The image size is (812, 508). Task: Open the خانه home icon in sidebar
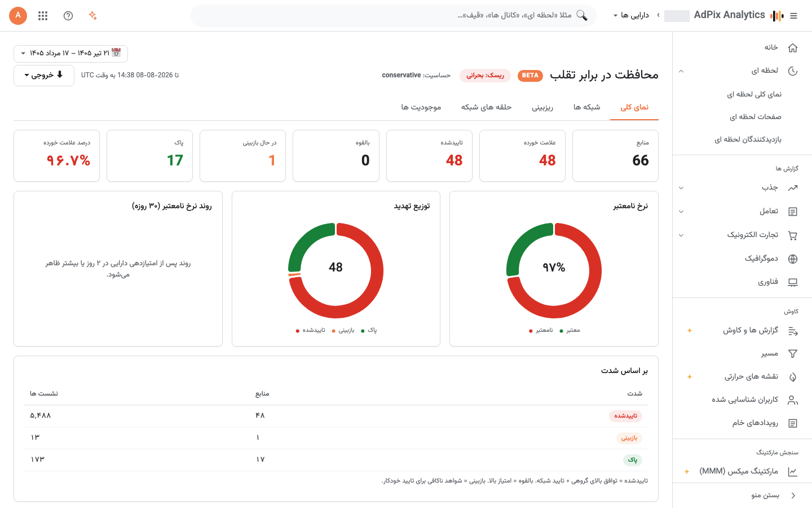coord(793,47)
